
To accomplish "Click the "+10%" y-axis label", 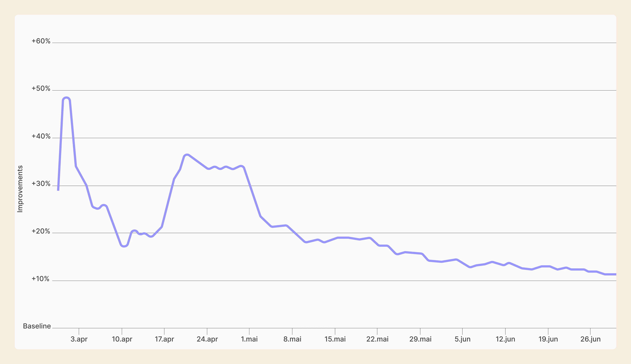I will coord(41,279).
